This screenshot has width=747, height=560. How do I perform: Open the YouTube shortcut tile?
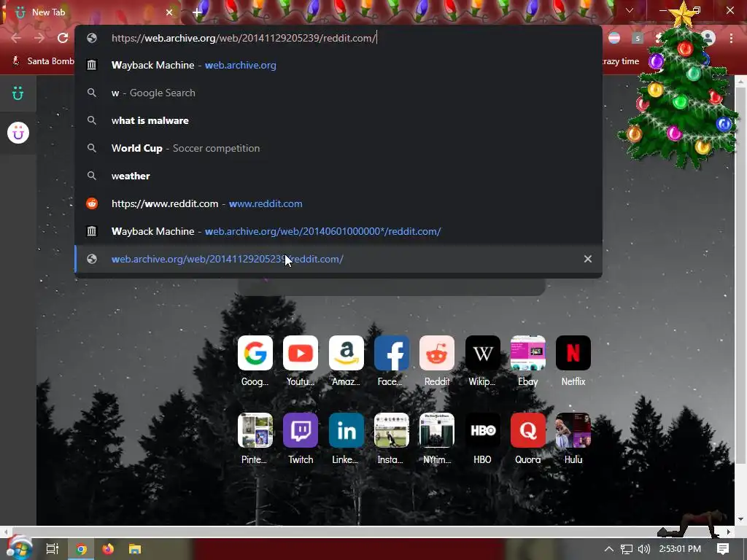(x=300, y=353)
